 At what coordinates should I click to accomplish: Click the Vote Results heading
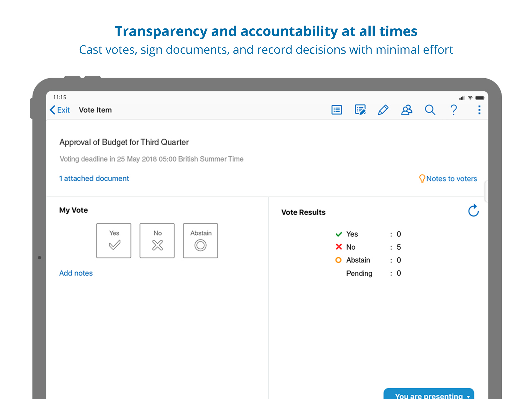[303, 212]
